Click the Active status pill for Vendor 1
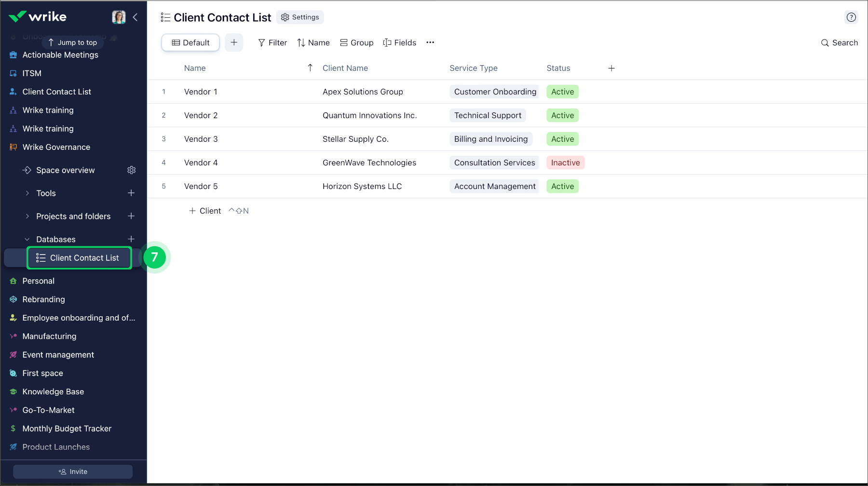 point(562,92)
